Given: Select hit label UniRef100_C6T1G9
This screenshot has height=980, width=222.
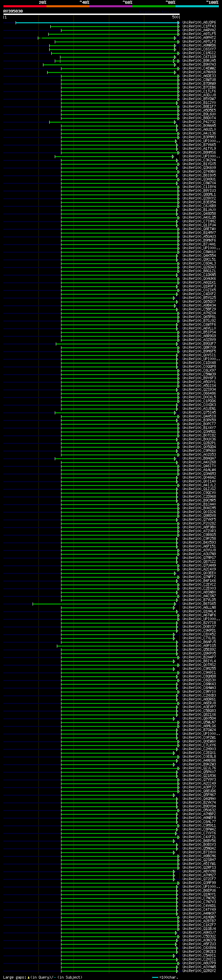Looking at the screenshot, I should (199, 57).
